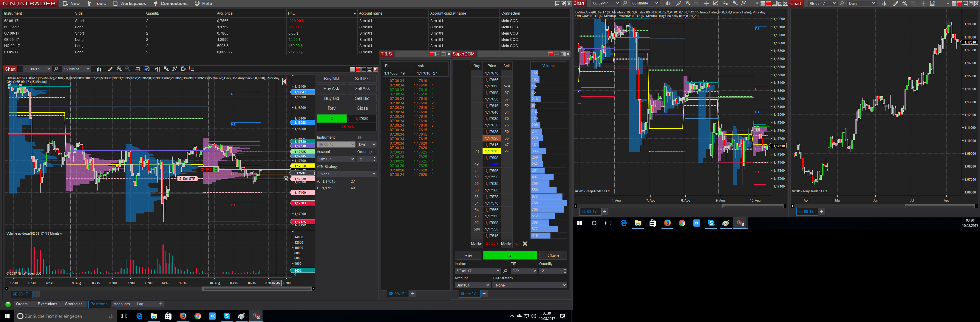Click the Buy Ask button
The height and width of the screenshot is (322, 980).
331,89
